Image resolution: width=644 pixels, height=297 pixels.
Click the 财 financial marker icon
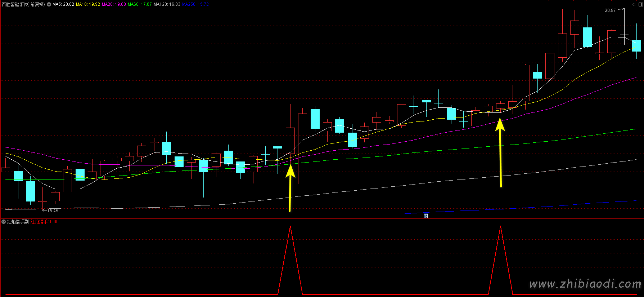(x=426, y=216)
